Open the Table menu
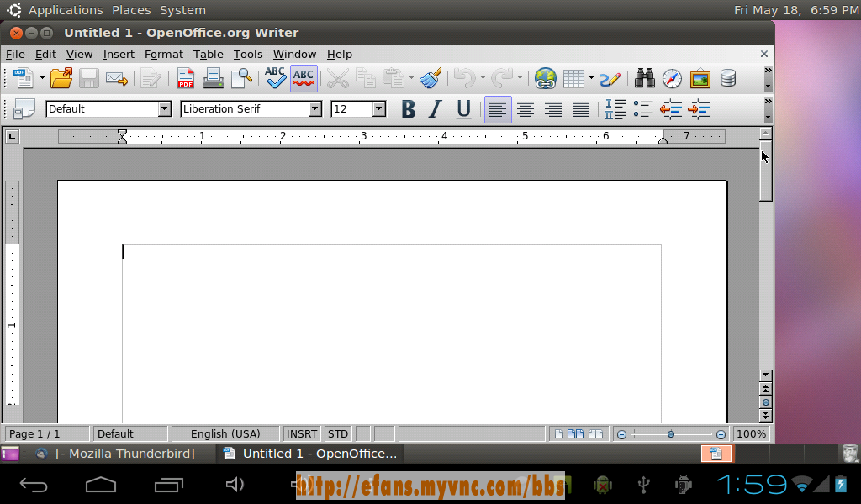This screenshot has height=504, width=861. [209, 55]
